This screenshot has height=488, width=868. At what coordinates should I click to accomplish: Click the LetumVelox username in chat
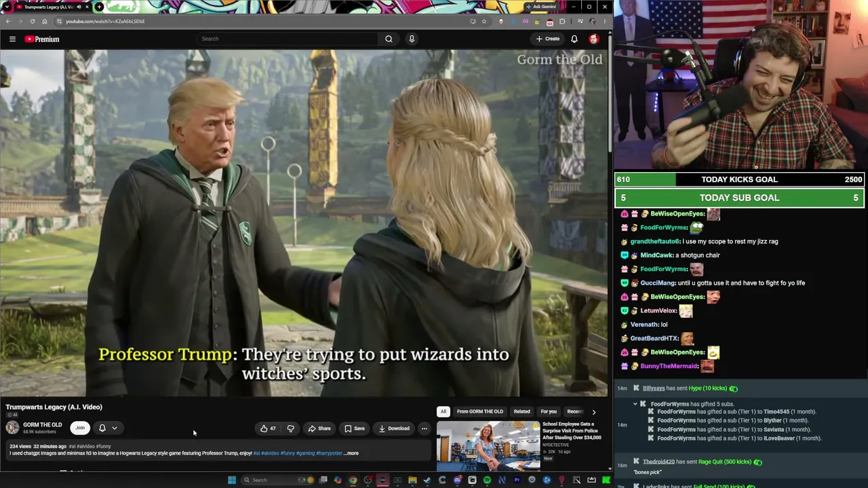click(658, 311)
